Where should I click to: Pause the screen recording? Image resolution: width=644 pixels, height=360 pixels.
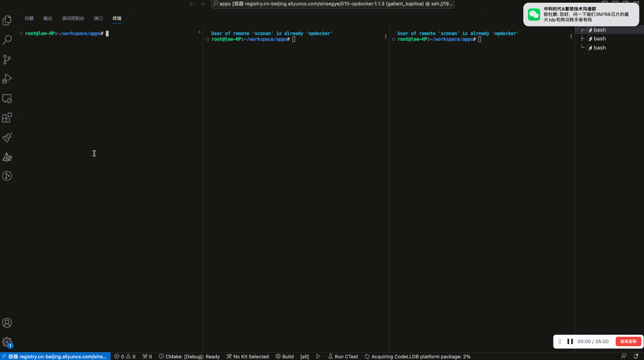pyautogui.click(x=570, y=341)
